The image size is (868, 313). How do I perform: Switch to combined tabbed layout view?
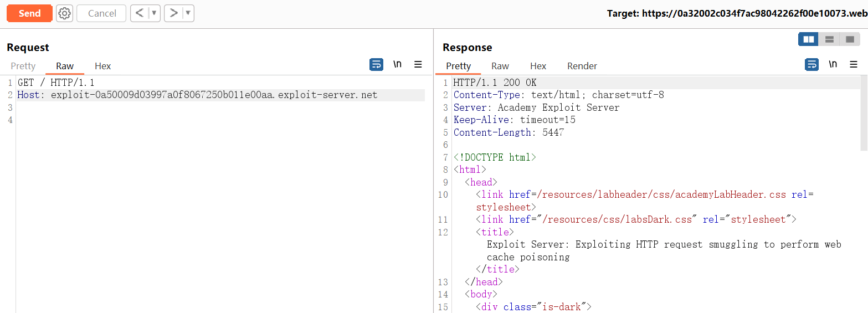coord(850,39)
